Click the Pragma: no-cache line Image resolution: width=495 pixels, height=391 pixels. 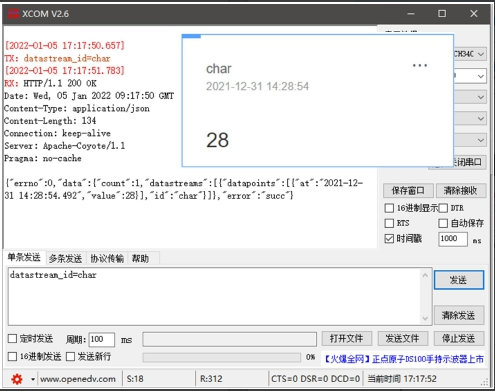(43, 158)
